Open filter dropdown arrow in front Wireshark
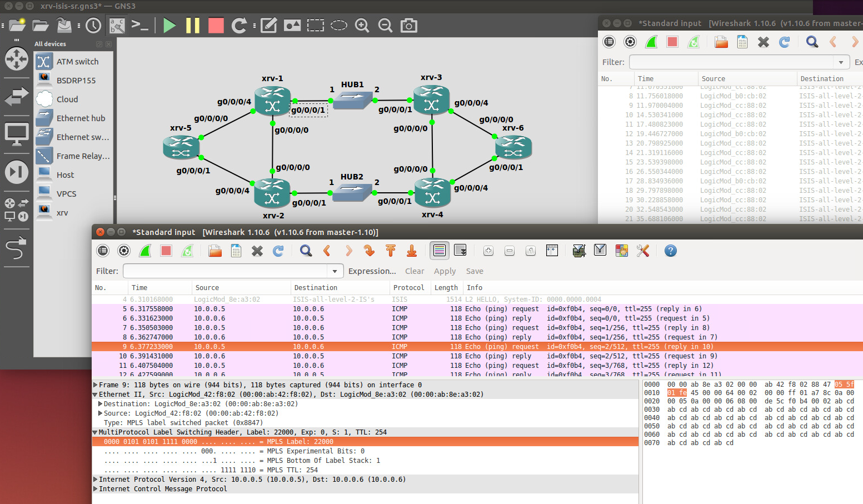Screen dimensions: 863x504 click(x=335, y=271)
